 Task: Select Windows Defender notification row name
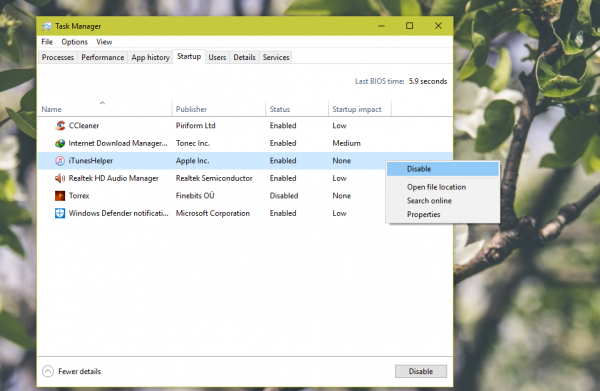(x=118, y=213)
